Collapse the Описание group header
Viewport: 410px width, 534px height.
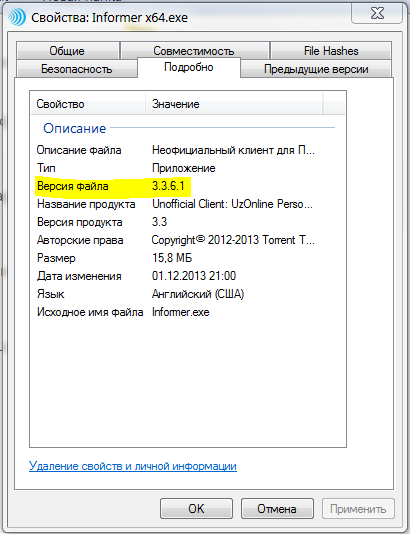pos(75,128)
